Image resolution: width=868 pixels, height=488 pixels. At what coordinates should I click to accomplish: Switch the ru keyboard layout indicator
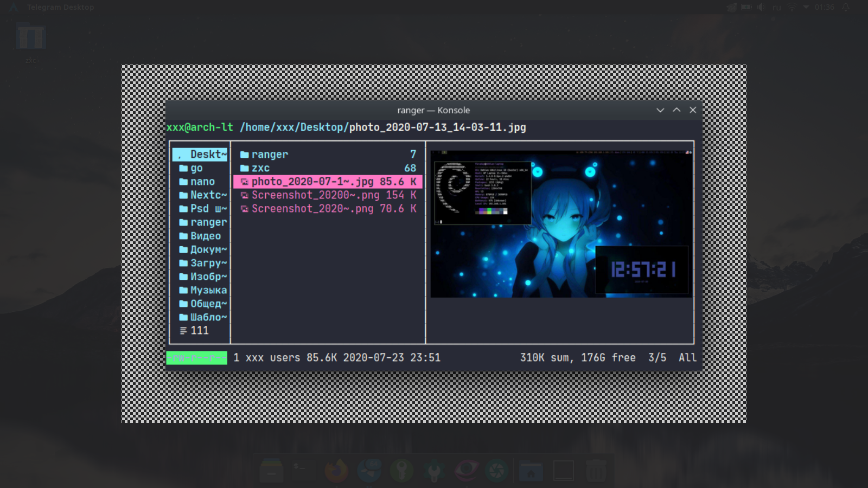click(777, 8)
